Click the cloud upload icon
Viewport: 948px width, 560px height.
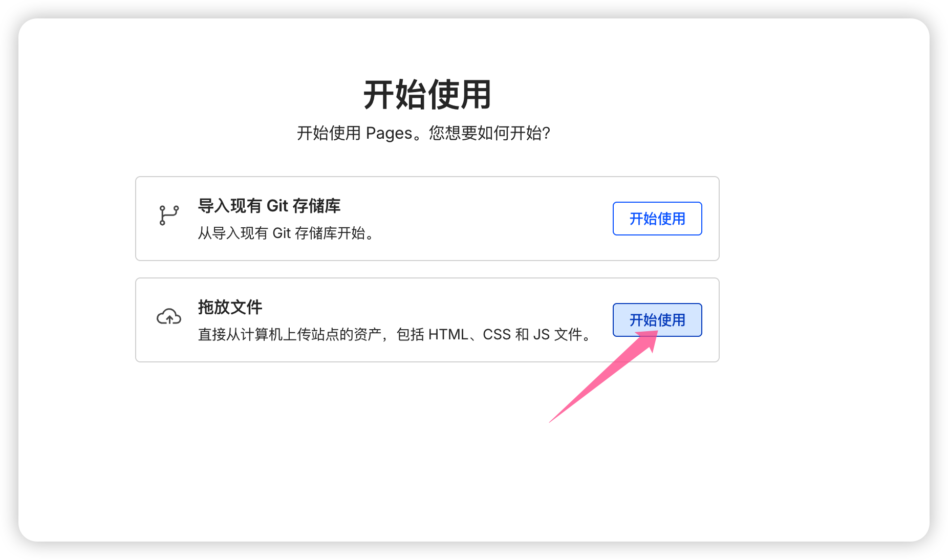point(169,317)
